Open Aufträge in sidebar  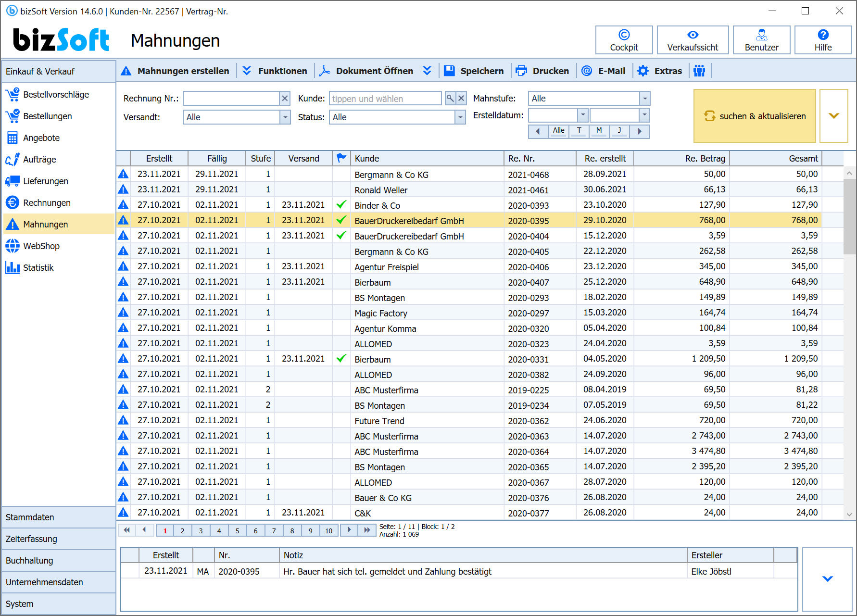[x=58, y=159]
